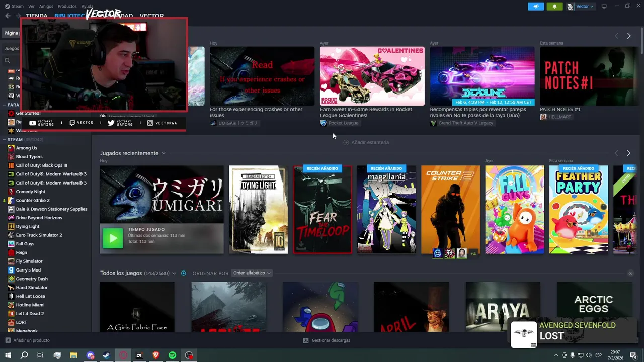
Task: Open the Arctic Eggs tile in all games
Action: 594,307
